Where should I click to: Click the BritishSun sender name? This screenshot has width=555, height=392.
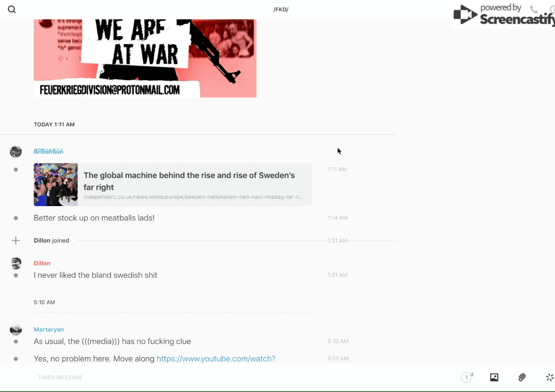point(48,152)
